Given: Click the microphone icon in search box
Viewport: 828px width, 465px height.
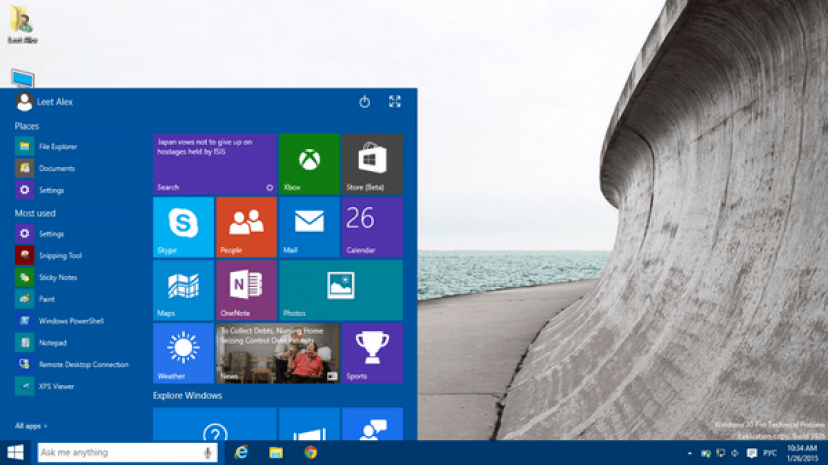Looking at the screenshot, I should (x=207, y=453).
